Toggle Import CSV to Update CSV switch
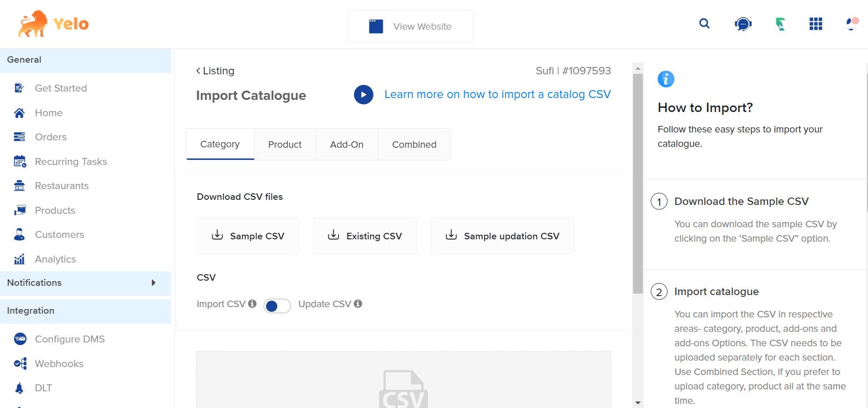This screenshot has width=868, height=408. pos(277,306)
